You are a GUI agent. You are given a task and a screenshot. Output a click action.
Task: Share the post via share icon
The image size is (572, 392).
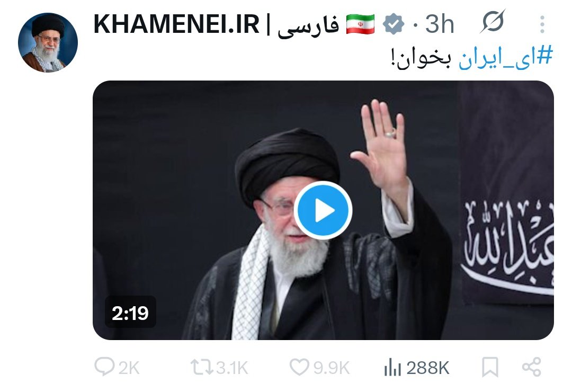tap(532, 367)
